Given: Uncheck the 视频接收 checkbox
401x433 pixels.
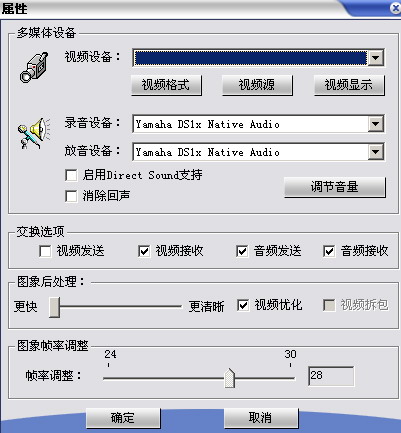Looking at the screenshot, I should click(x=144, y=251).
